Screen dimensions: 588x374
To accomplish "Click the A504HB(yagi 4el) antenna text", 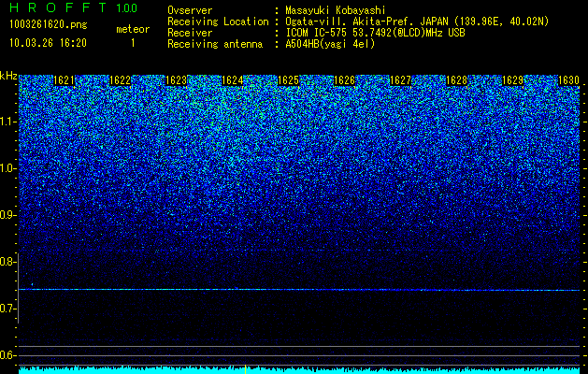I will pyautogui.click(x=330, y=44).
